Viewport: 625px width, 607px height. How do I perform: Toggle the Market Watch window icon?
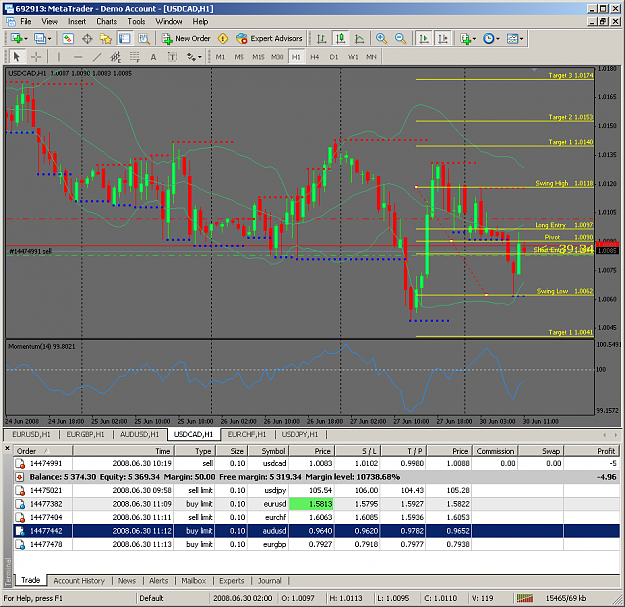pyautogui.click(x=68, y=39)
